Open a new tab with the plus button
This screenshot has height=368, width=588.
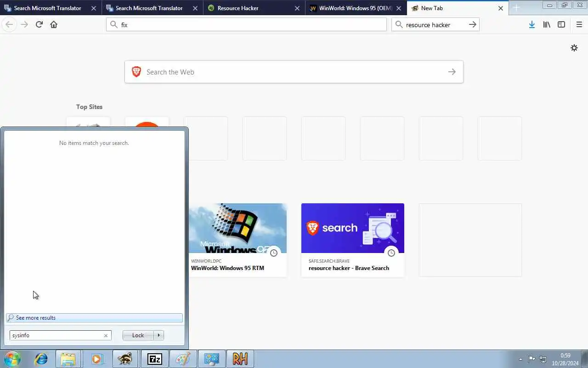(x=516, y=8)
